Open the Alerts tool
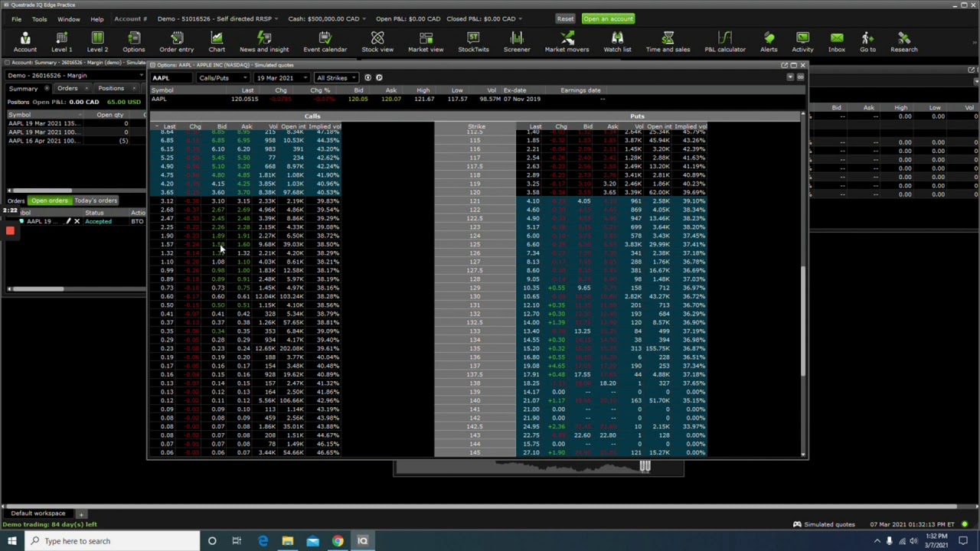The width and height of the screenshot is (980, 551). [x=769, y=41]
